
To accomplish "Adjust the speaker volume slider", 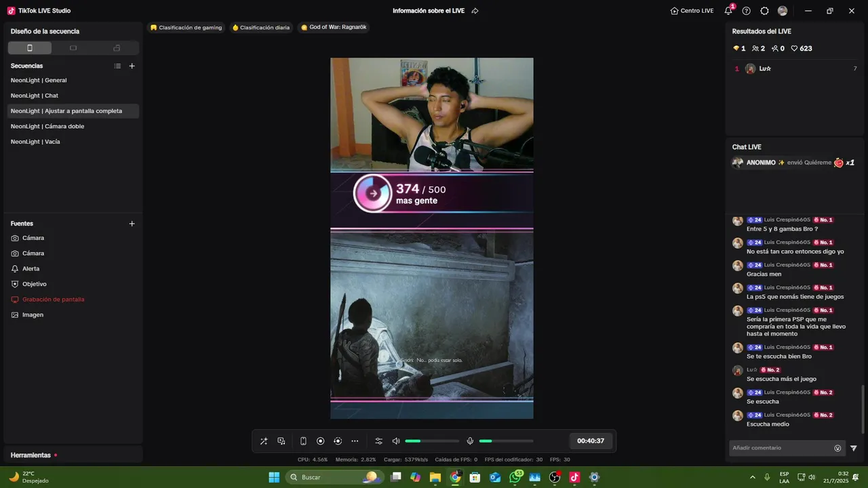I will click(x=432, y=441).
